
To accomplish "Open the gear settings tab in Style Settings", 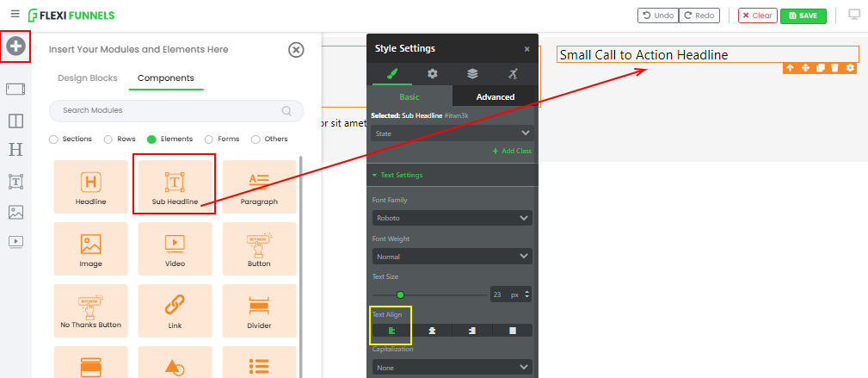I will (433, 74).
